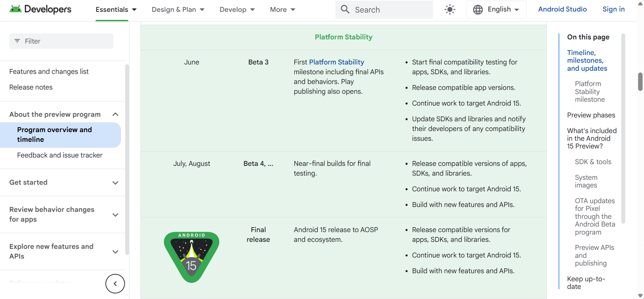This screenshot has height=299, width=644.
Task: Open the More menu
Action: (282, 10)
